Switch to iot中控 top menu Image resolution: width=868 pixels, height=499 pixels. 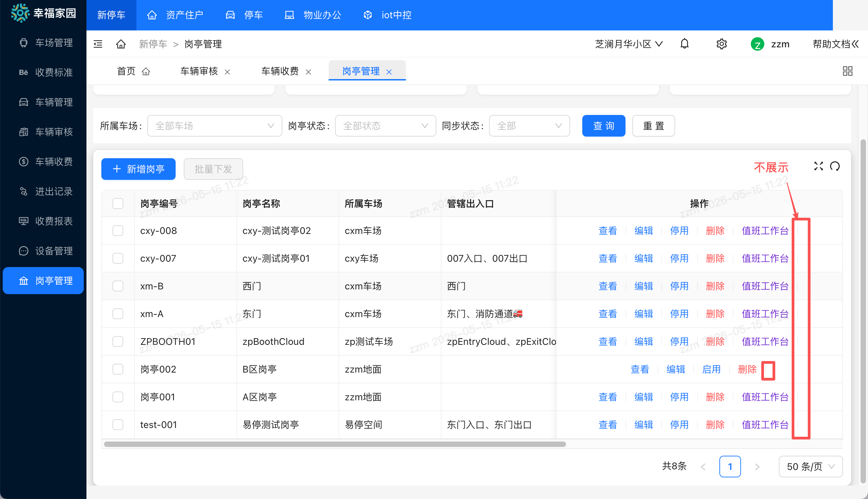387,15
